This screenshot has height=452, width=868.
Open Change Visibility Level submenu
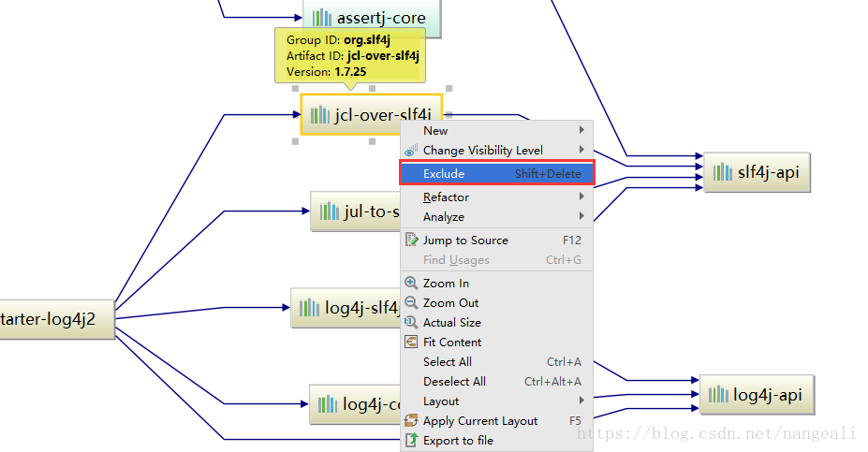pyautogui.click(x=496, y=151)
